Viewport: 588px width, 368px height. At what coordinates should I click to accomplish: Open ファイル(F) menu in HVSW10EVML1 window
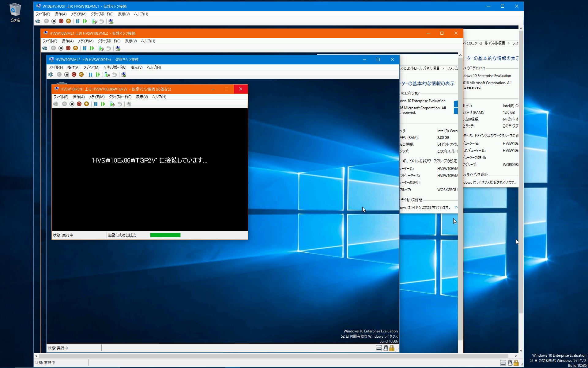click(43, 14)
